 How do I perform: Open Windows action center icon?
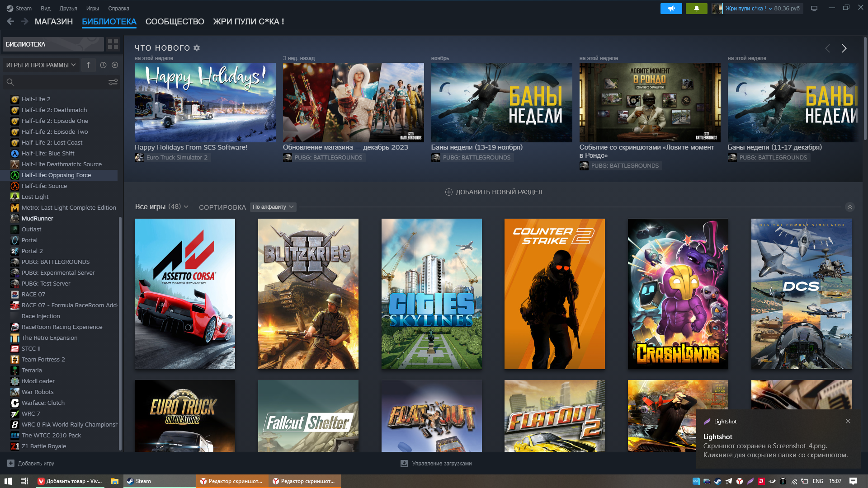pyautogui.click(x=853, y=481)
